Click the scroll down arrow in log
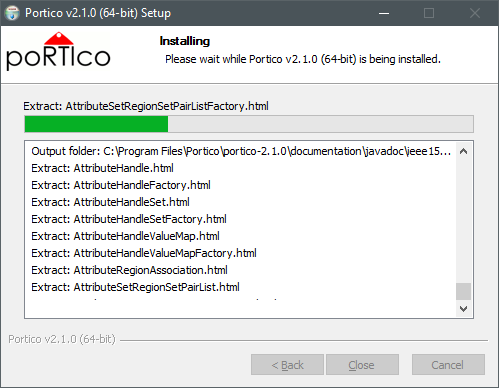This screenshot has width=499, height=388. point(463,309)
